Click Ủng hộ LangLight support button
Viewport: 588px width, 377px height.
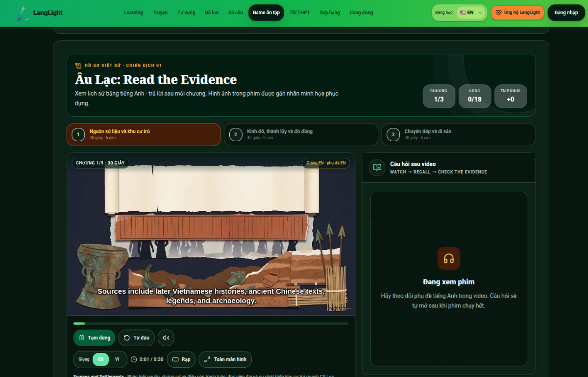(517, 13)
